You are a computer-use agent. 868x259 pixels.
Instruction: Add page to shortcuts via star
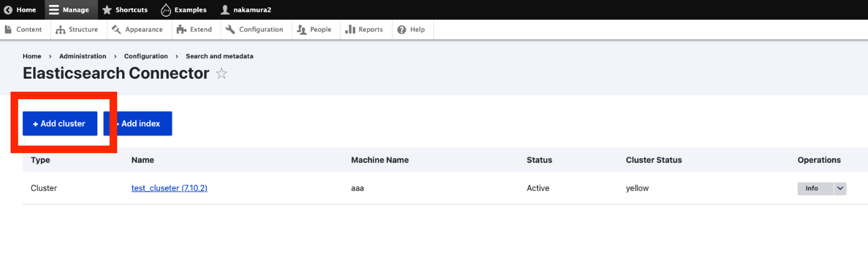221,74
